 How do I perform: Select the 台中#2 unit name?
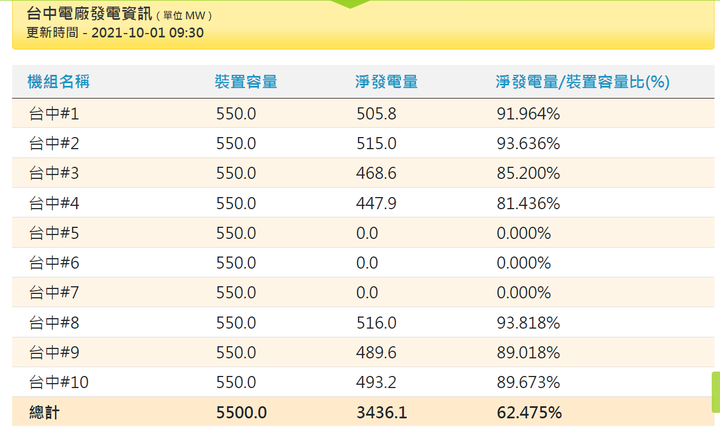(x=54, y=143)
